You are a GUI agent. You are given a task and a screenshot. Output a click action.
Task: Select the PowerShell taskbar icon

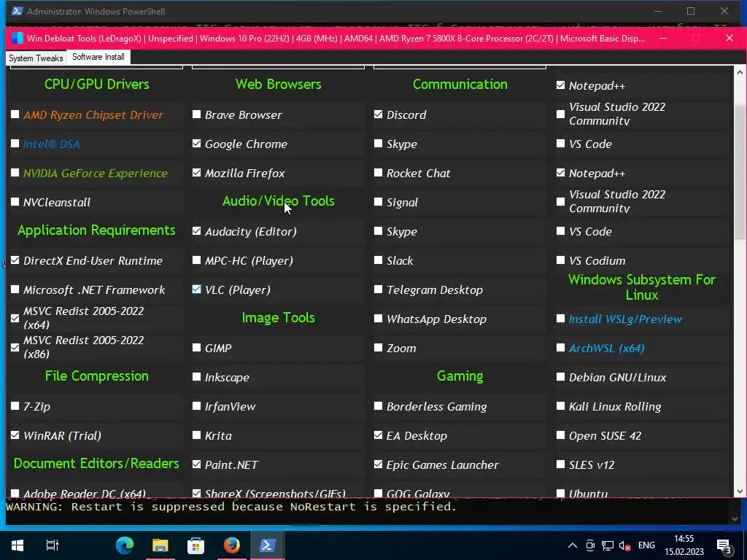(x=267, y=545)
